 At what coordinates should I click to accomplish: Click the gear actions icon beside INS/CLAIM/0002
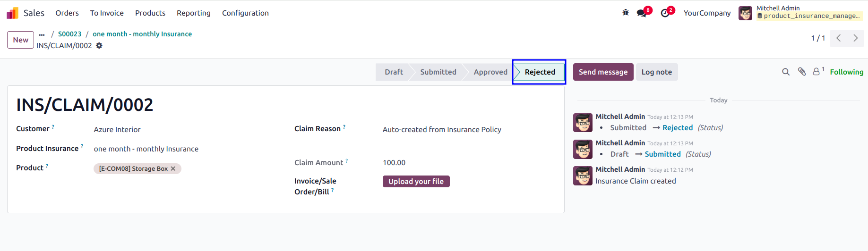coord(99,46)
